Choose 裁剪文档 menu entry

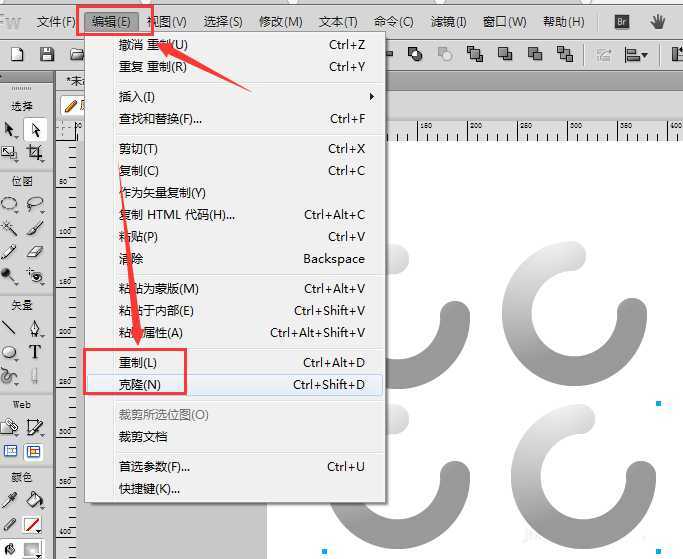(x=235, y=437)
